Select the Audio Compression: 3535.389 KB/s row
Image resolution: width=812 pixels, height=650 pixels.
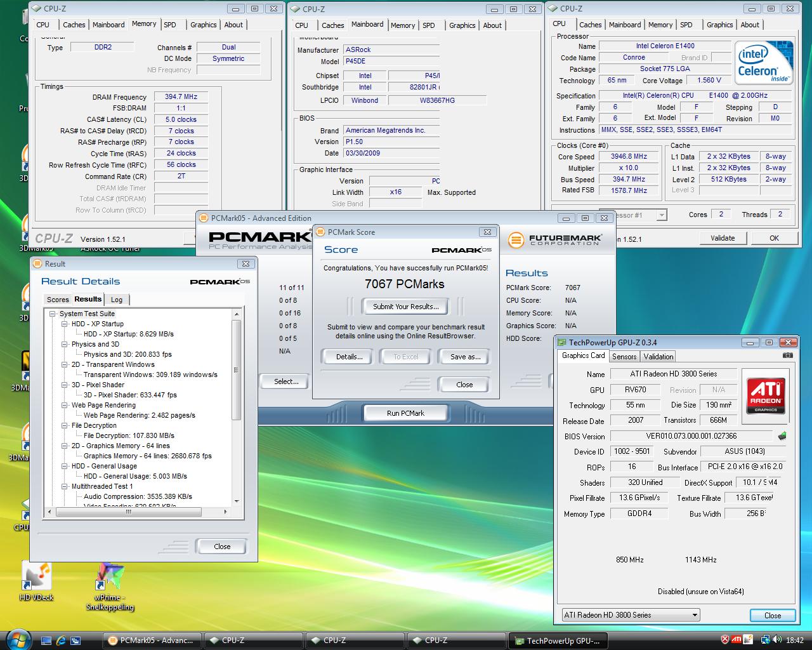(x=138, y=496)
